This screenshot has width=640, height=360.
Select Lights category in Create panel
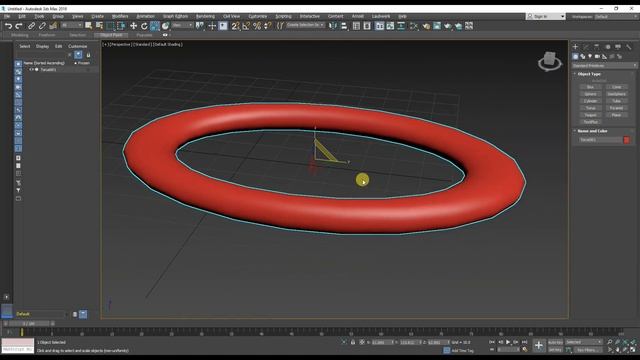coord(590,56)
